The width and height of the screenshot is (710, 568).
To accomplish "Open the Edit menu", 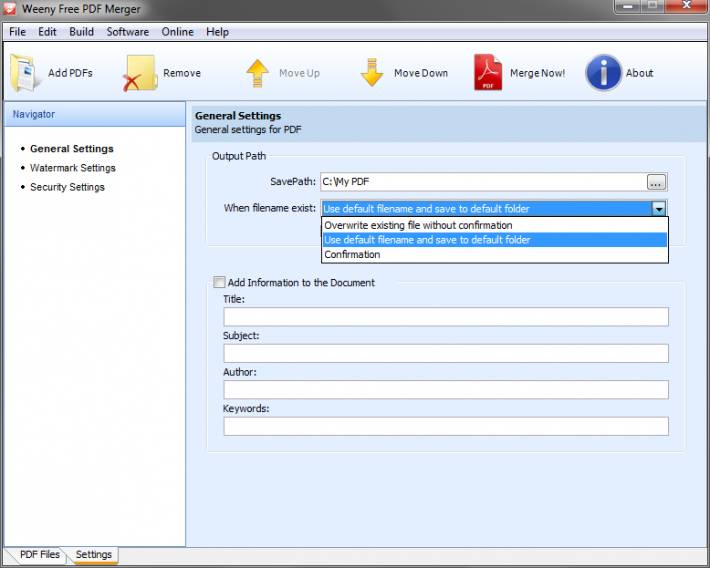I will tap(47, 32).
